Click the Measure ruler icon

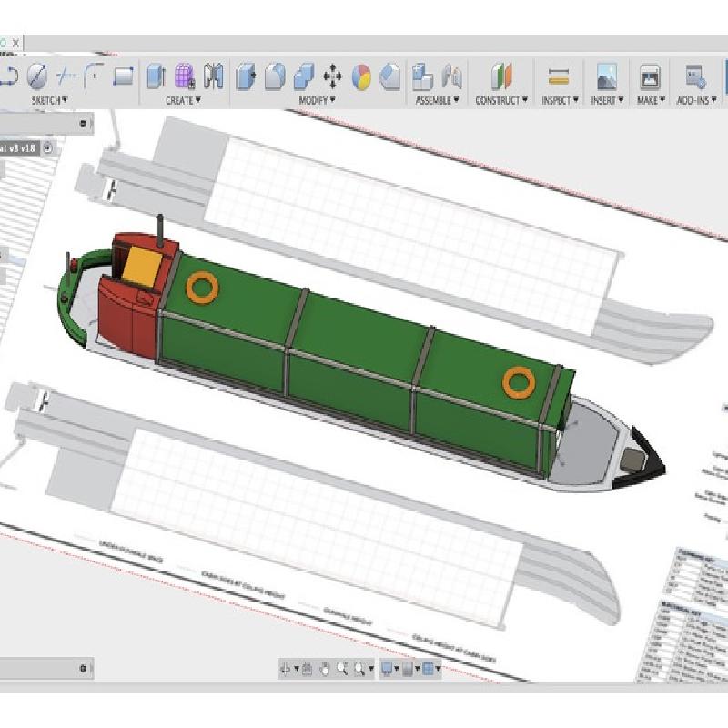(x=559, y=76)
